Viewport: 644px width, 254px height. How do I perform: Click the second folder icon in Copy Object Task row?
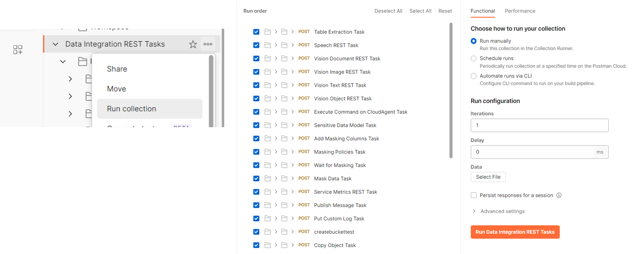click(284, 245)
